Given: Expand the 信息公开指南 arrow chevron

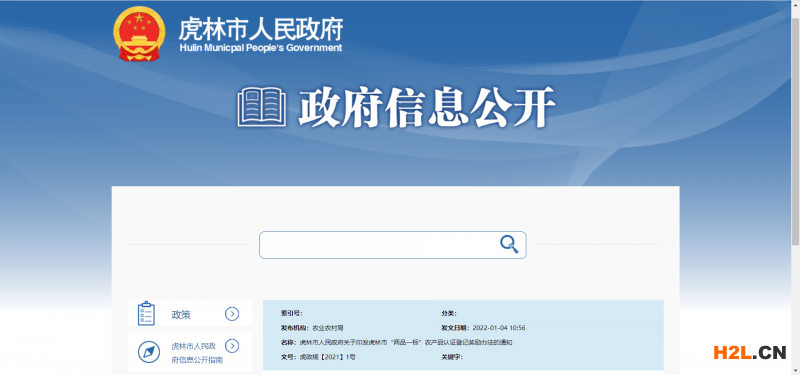Looking at the screenshot, I should (232, 346).
